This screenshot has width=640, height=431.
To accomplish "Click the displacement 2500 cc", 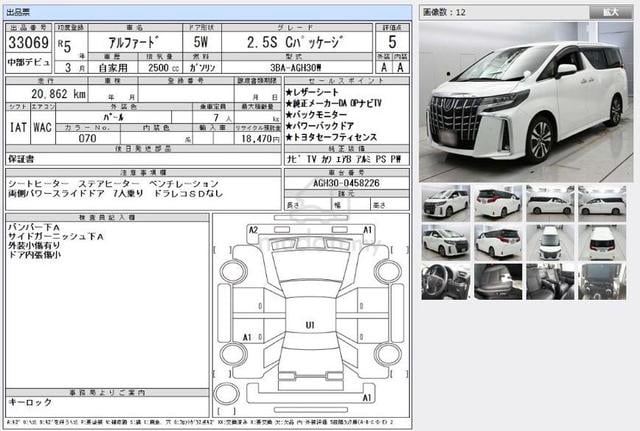I will pyautogui.click(x=163, y=68).
